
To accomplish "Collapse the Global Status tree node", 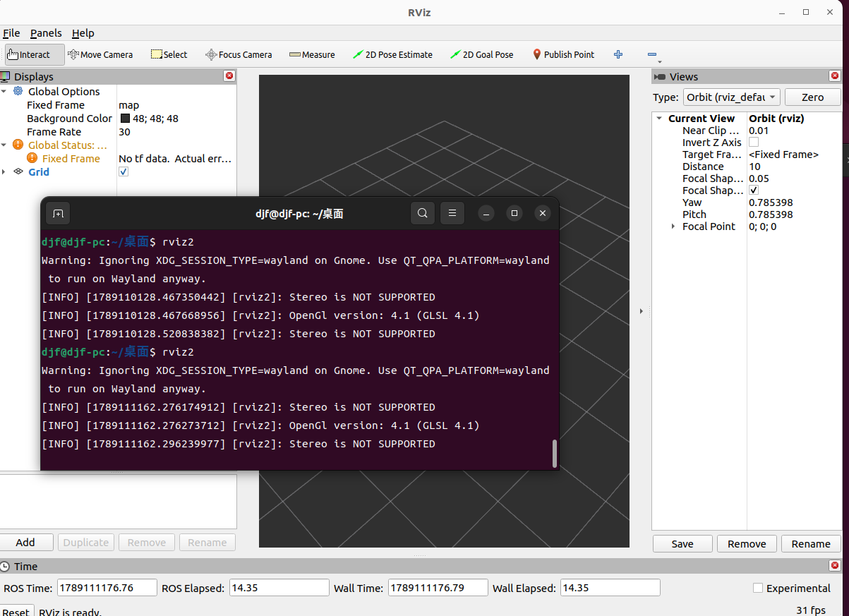I will 4,145.
